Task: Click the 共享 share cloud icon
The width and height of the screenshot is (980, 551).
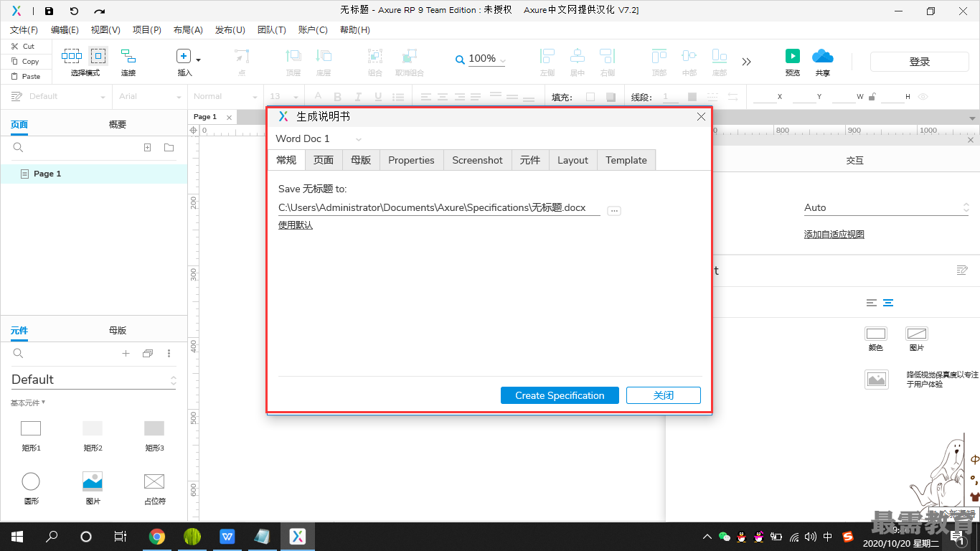Action: (822, 56)
